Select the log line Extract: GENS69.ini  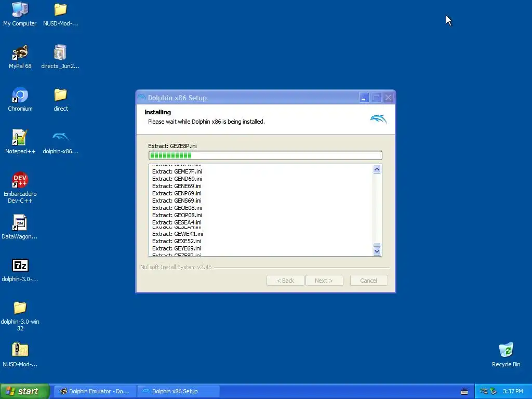pos(177,201)
